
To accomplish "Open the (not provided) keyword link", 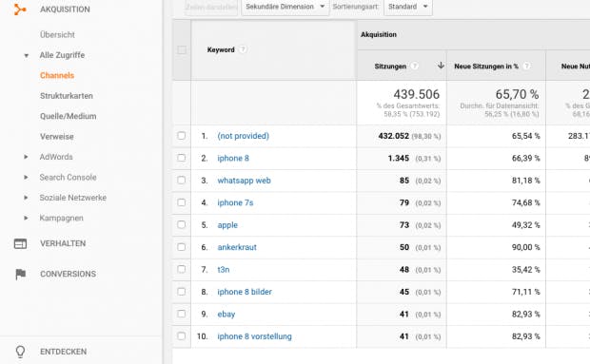I will point(243,136).
